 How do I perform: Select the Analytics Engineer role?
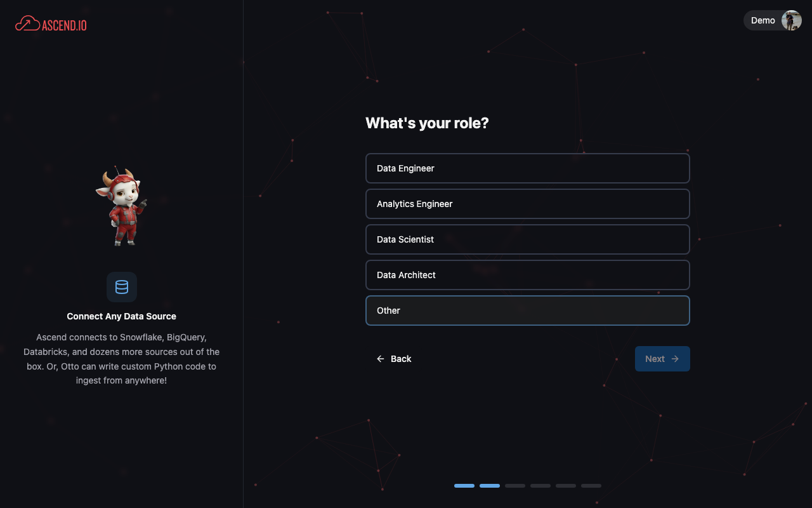tap(528, 204)
